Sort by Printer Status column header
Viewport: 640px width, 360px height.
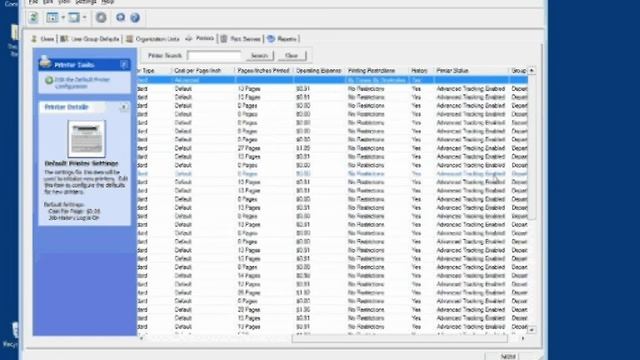[x=471, y=71]
